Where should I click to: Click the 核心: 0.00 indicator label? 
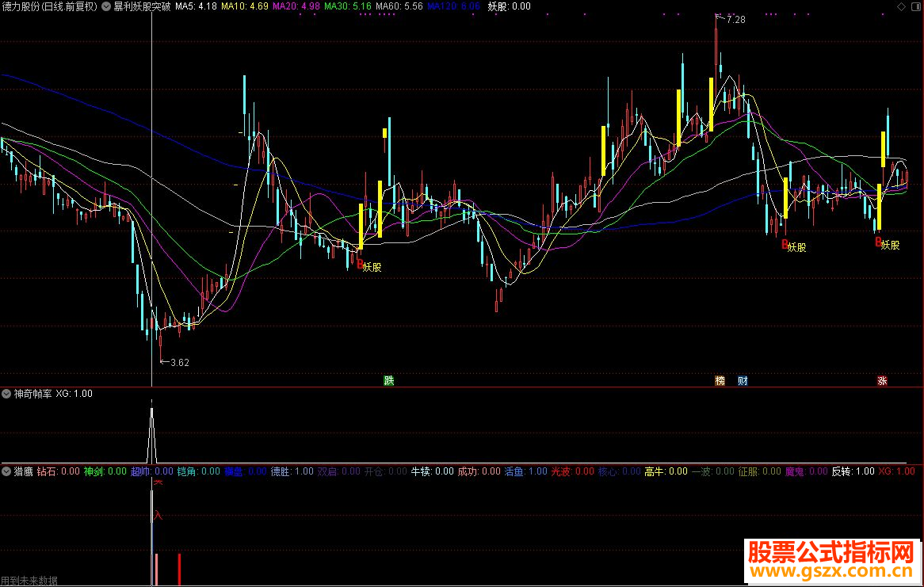[620, 471]
